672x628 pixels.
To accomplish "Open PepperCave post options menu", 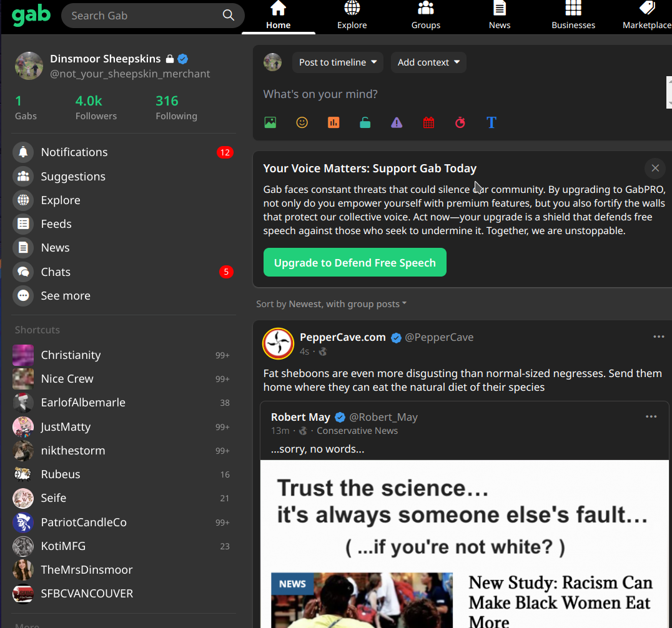I will (x=659, y=336).
